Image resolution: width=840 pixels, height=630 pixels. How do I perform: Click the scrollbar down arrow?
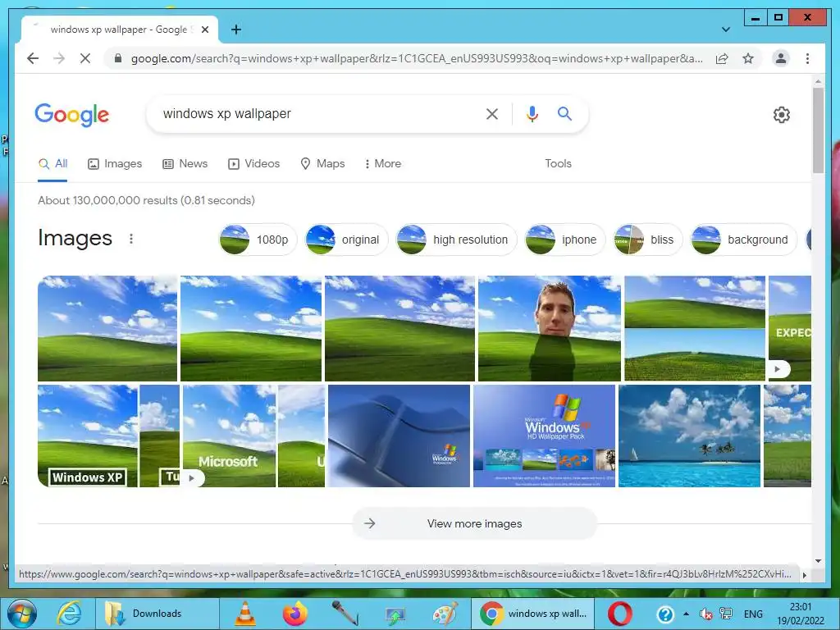818,561
